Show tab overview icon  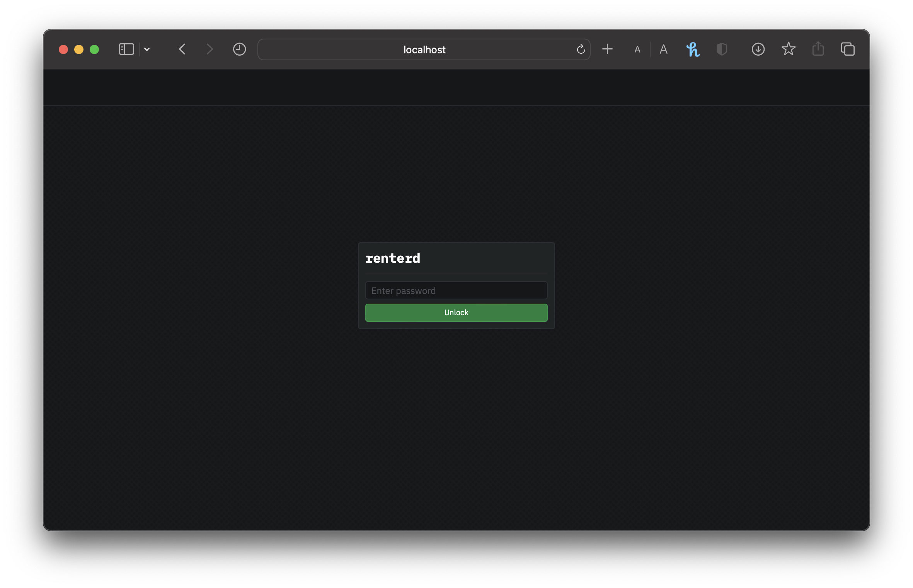tap(848, 49)
